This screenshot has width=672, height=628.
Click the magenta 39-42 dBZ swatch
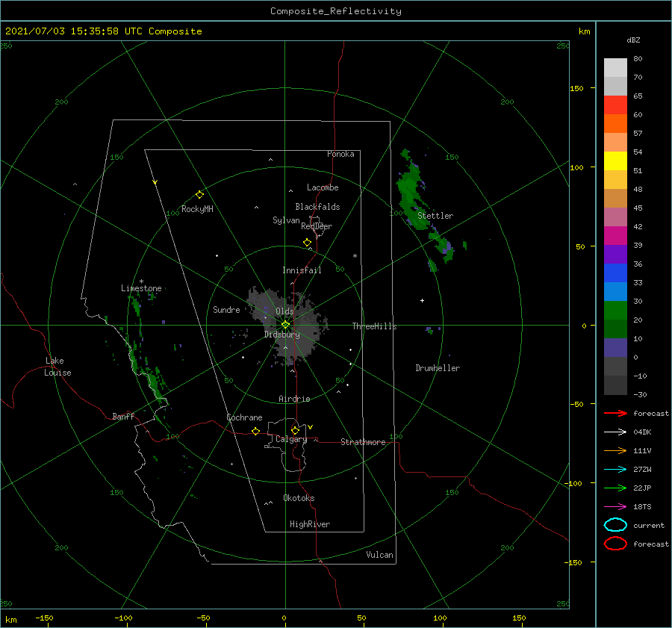615,236
